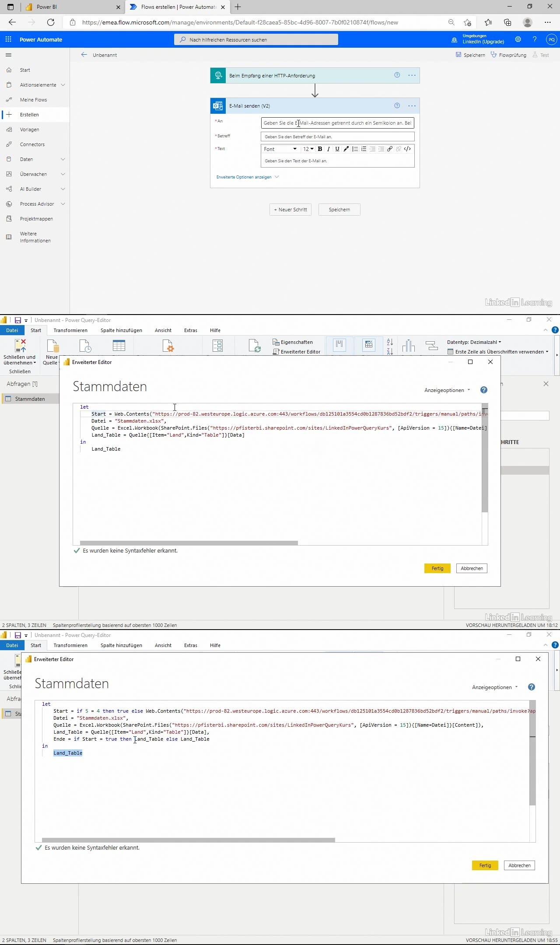Open Power Automate settings gear
560x945 pixels.
click(x=518, y=39)
